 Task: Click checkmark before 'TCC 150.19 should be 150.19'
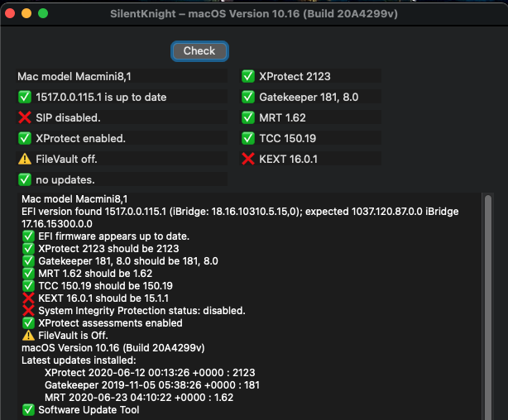(x=28, y=285)
